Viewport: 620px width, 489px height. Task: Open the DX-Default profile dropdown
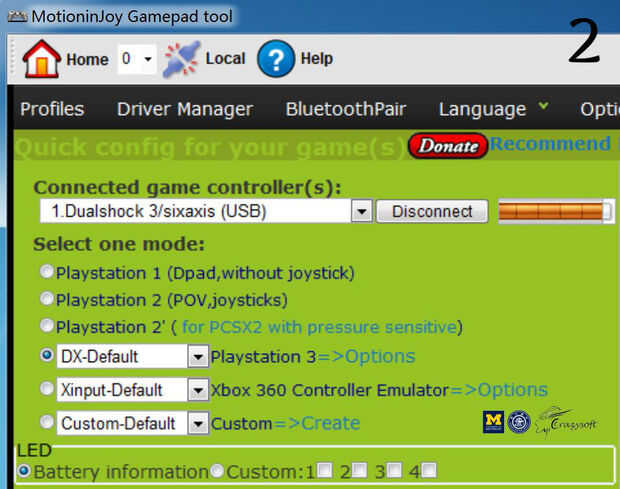pyautogui.click(x=198, y=357)
